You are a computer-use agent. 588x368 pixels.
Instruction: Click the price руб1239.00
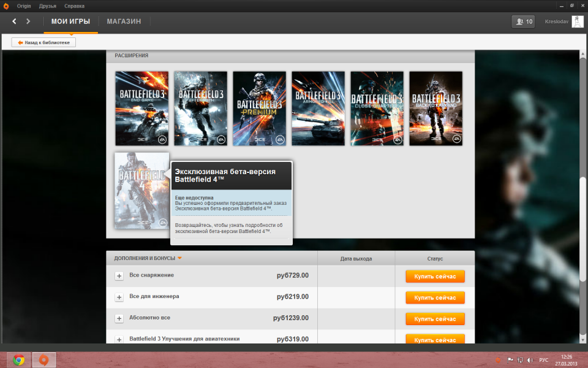(x=290, y=318)
